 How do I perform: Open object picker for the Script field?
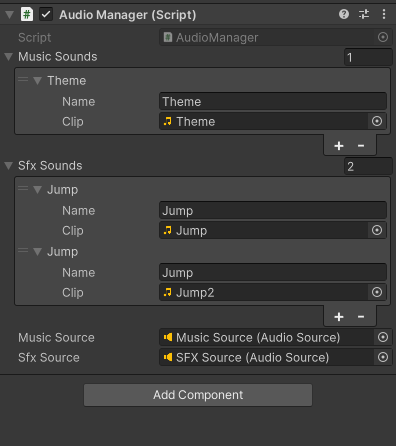point(383,37)
